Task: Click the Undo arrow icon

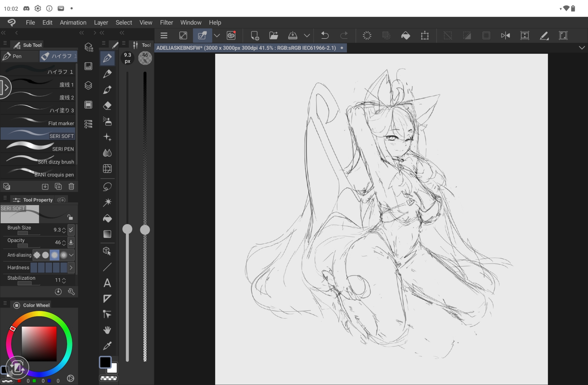Action: tap(325, 36)
